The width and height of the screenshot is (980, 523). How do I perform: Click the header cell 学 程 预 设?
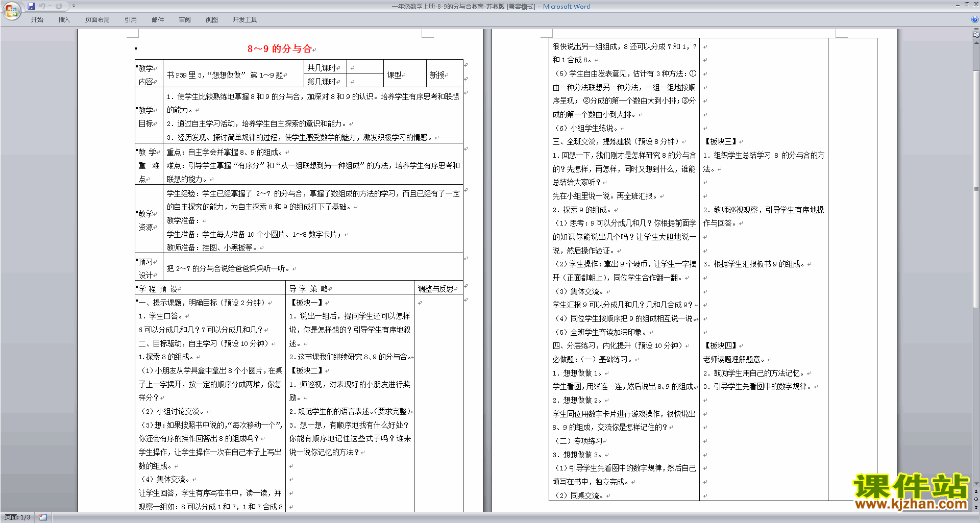click(x=158, y=289)
